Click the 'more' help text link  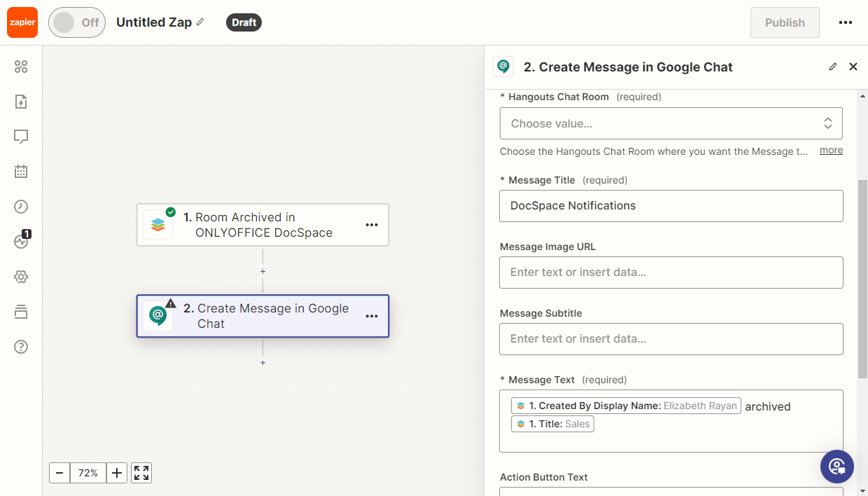point(831,151)
